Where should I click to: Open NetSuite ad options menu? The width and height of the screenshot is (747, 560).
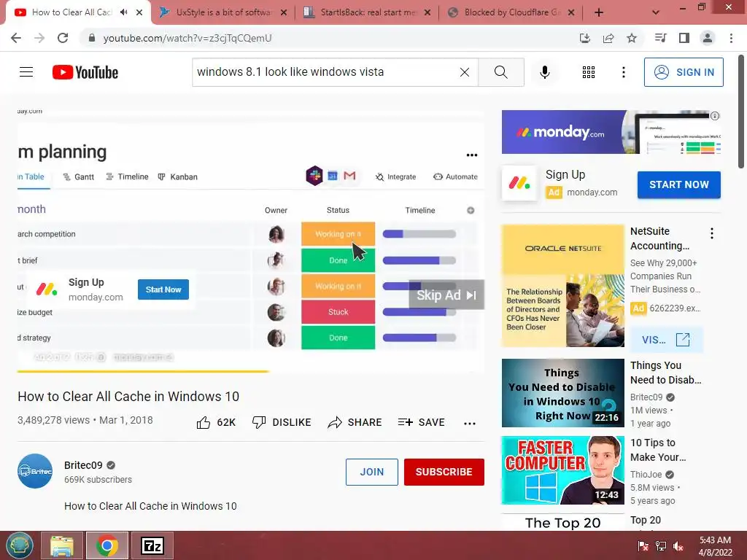(712, 233)
